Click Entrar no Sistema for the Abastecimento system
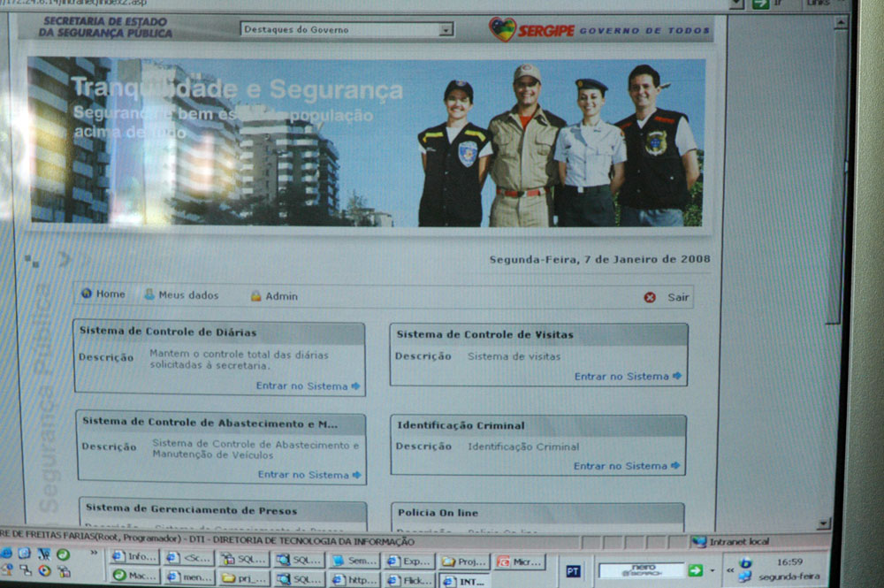The image size is (884, 588). [x=309, y=475]
